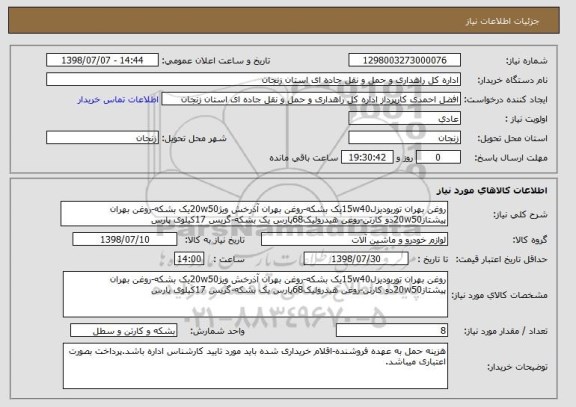Click the ساعت field showing 14:00
The height and width of the screenshot is (407, 576).
coord(189,259)
